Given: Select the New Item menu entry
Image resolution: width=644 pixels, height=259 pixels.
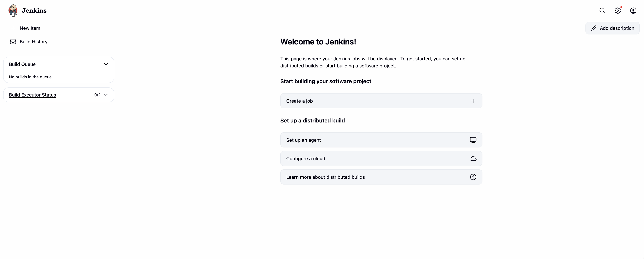Looking at the screenshot, I should click(30, 28).
